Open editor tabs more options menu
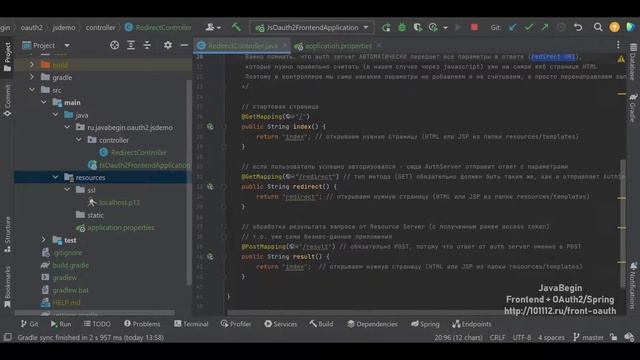 [x=618, y=45]
